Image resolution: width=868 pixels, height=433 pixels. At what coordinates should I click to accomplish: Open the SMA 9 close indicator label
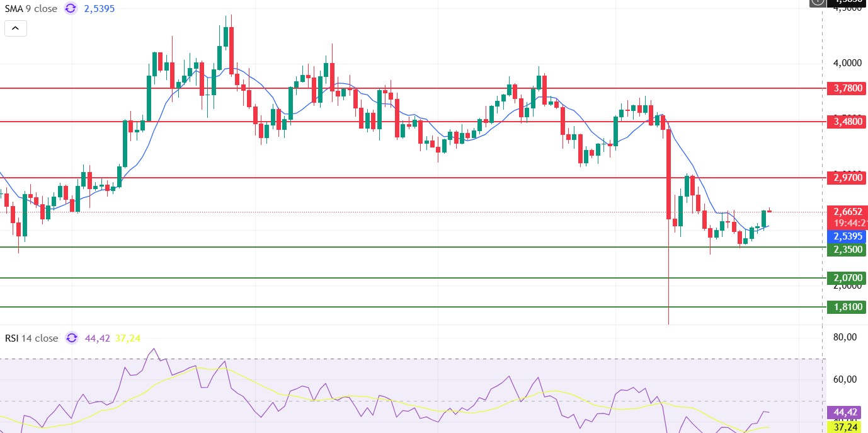[x=31, y=9]
